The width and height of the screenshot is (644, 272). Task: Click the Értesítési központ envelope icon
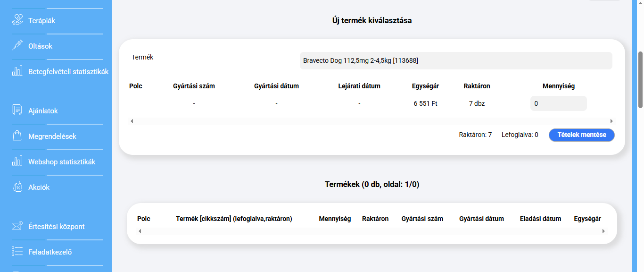click(17, 226)
